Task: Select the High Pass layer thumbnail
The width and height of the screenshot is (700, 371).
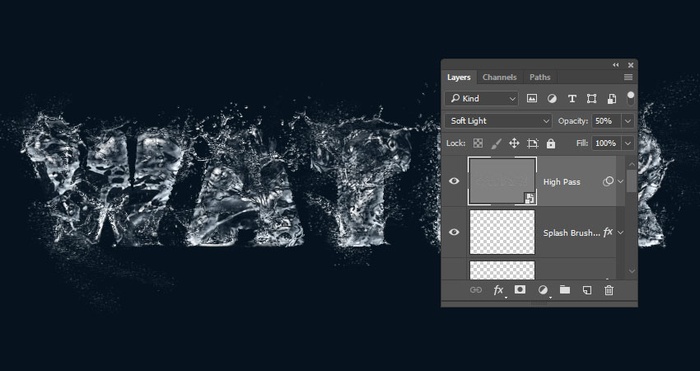Action: click(x=502, y=181)
